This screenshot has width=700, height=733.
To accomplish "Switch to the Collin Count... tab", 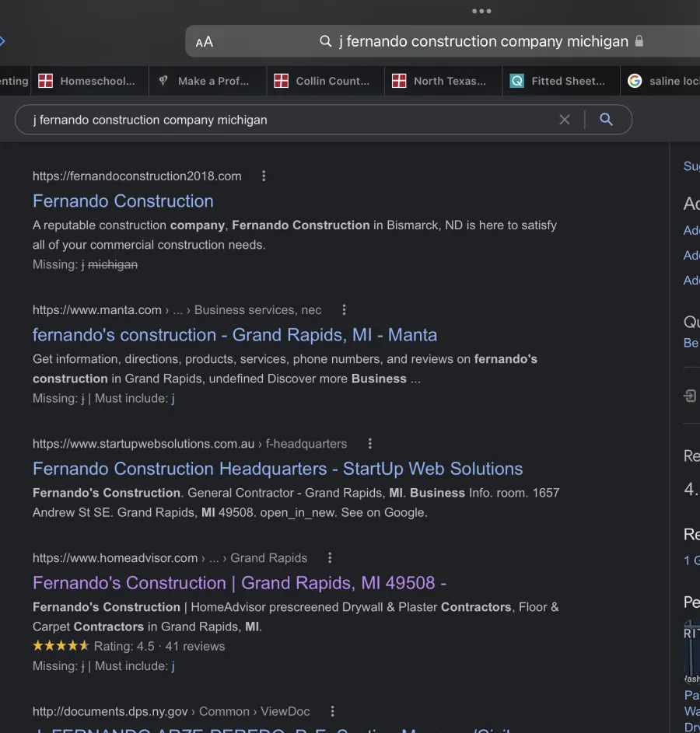I will coord(325,81).
